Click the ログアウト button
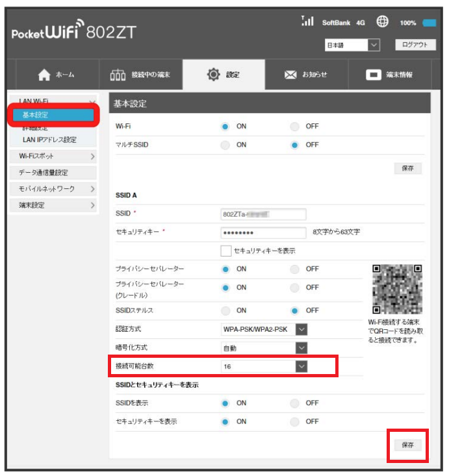Image resolution: width=449 pixels, height=476 pixels. point(415,45)
